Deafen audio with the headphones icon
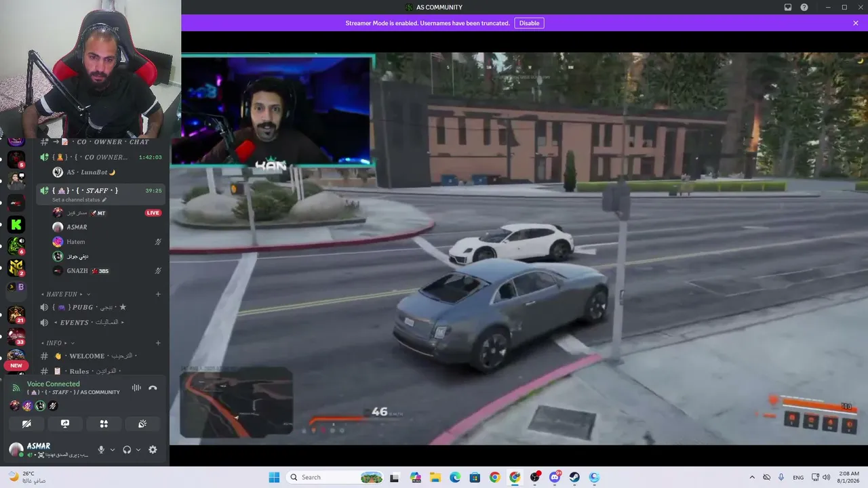The image size is (868, 488). click(x=127, y=449)
